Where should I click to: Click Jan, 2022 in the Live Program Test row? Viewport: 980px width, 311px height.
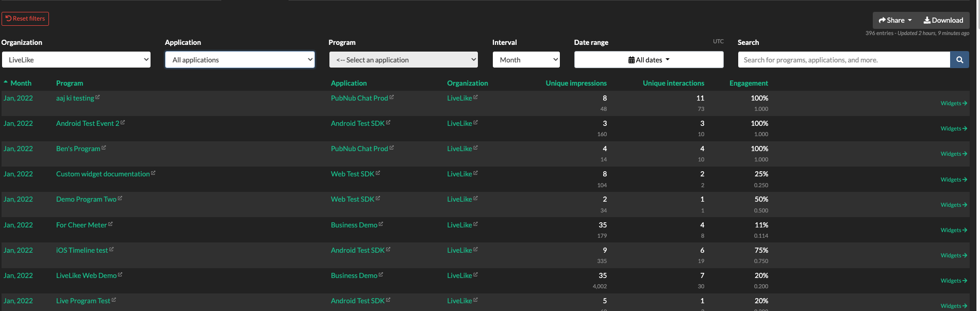18,301
